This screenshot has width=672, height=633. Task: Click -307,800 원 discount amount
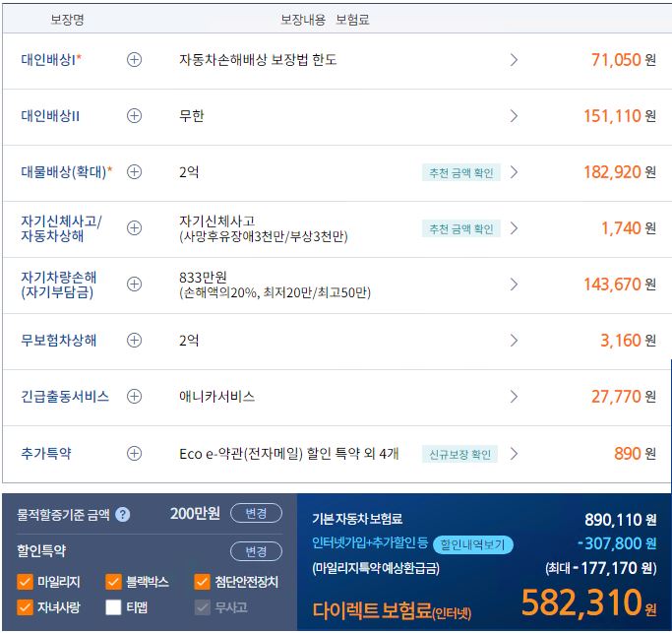617,543
